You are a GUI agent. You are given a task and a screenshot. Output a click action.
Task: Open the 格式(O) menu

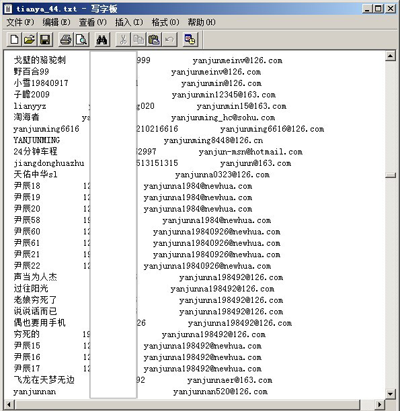click(x=165, y=22)
